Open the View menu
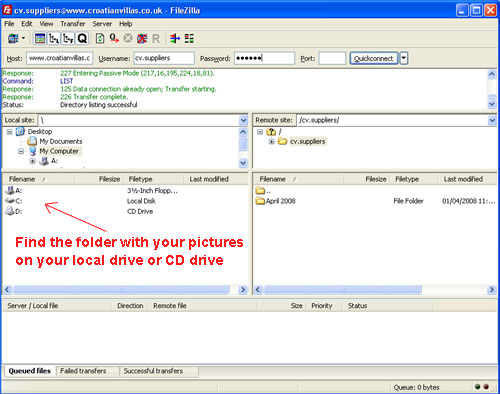The width and height of the screenshot is (500, 394). pos(46,24)
